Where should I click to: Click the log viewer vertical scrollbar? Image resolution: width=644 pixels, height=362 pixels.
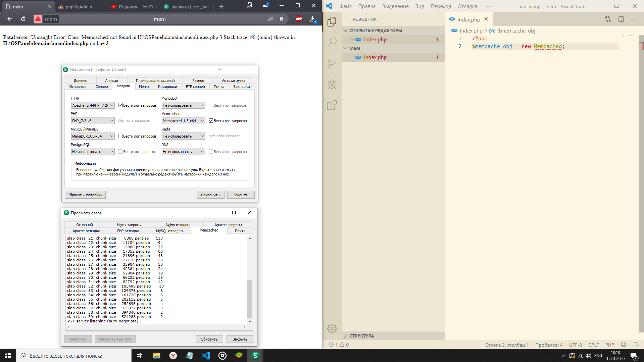pos(250,298)
